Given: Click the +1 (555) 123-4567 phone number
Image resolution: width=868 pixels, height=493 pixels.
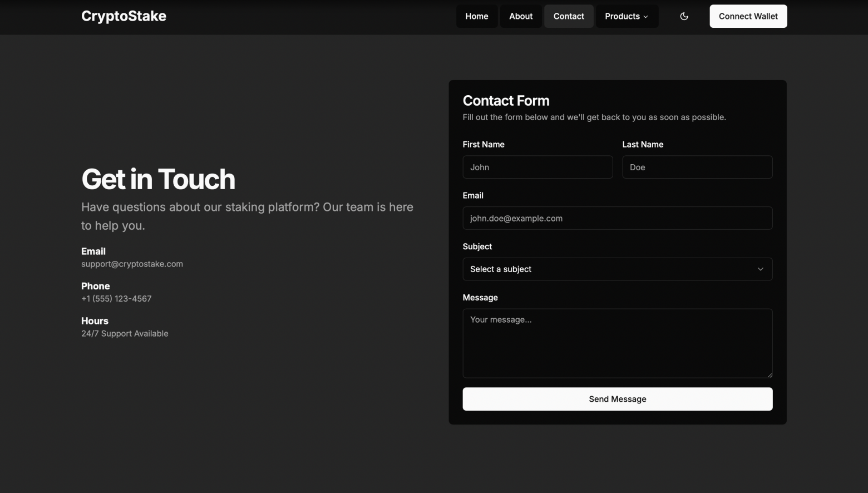Looking at the screenshot, I should pos(116,299).
